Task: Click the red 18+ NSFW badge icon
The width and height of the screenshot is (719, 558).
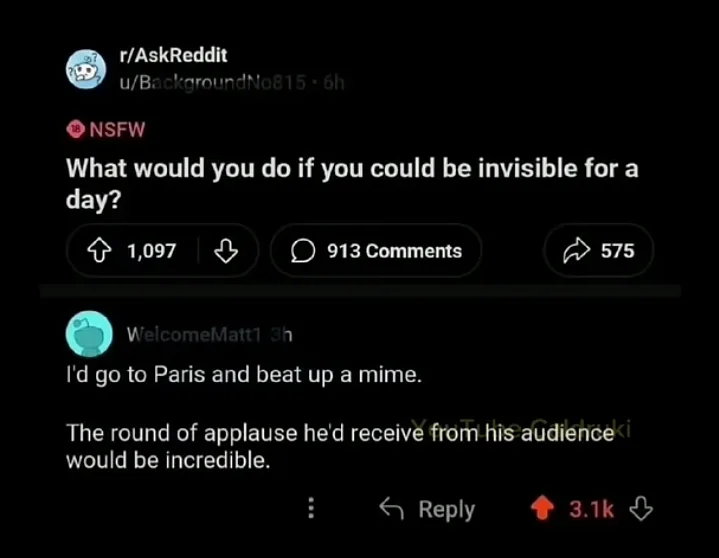Action: (x=76, y=129)
